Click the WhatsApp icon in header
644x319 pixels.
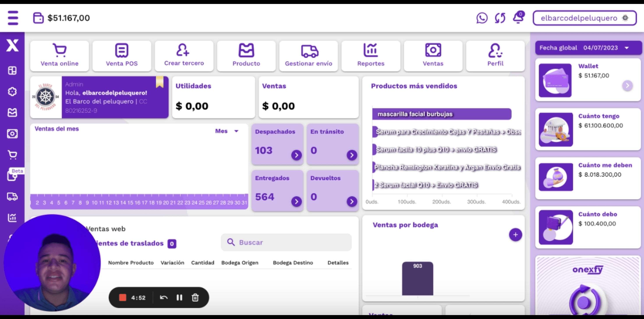(x=482, y=18)
